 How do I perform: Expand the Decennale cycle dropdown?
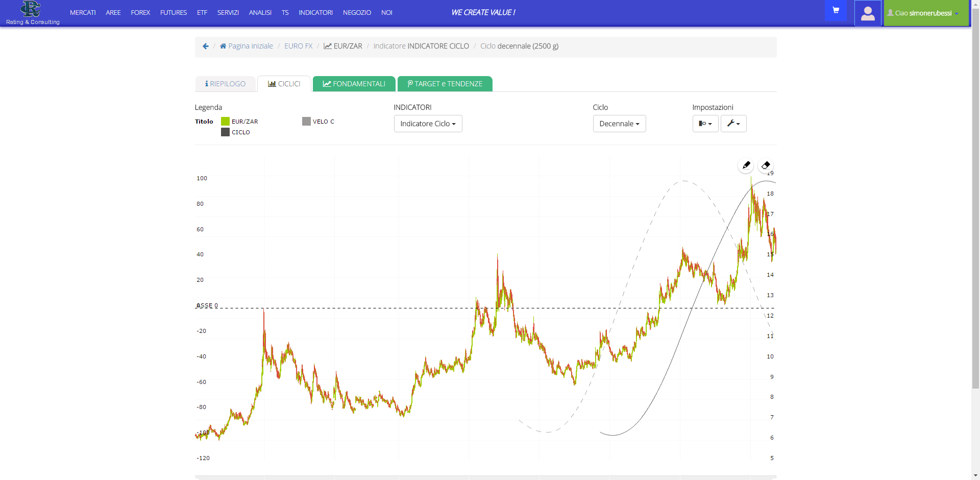click(619, 124)
